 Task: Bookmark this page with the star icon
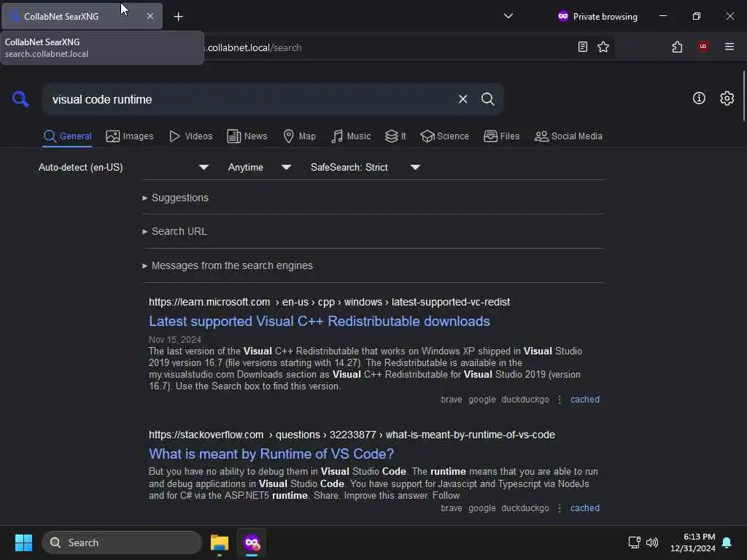click(603, 47)
